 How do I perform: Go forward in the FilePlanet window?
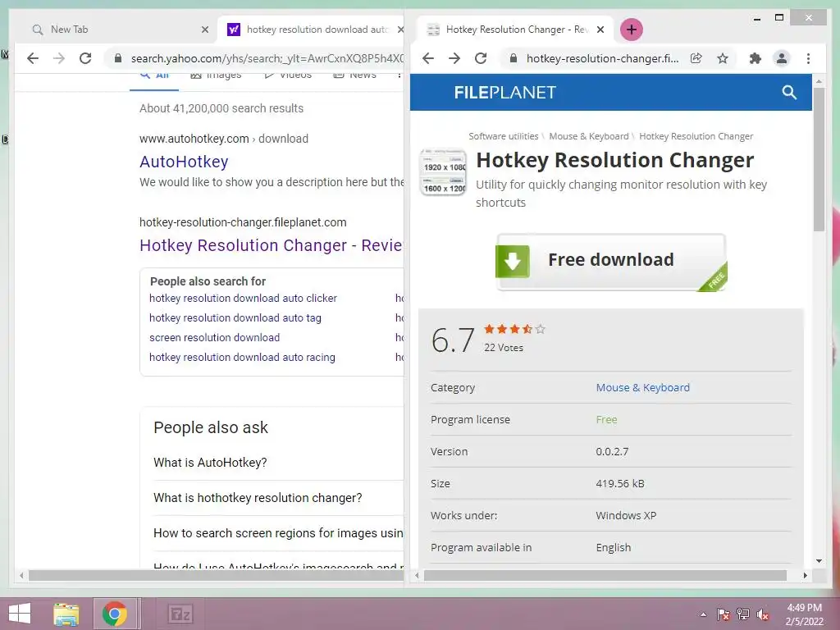[x=454, y=58]
